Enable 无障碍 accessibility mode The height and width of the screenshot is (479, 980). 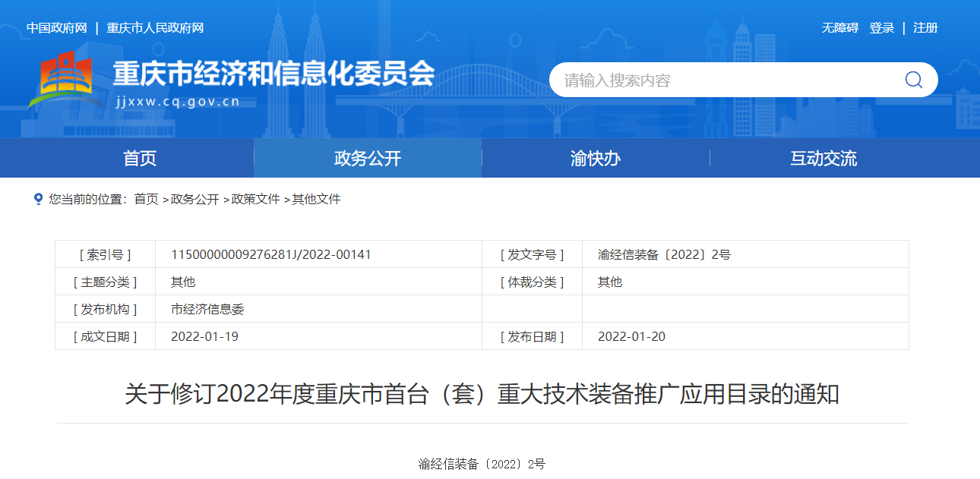839,28
